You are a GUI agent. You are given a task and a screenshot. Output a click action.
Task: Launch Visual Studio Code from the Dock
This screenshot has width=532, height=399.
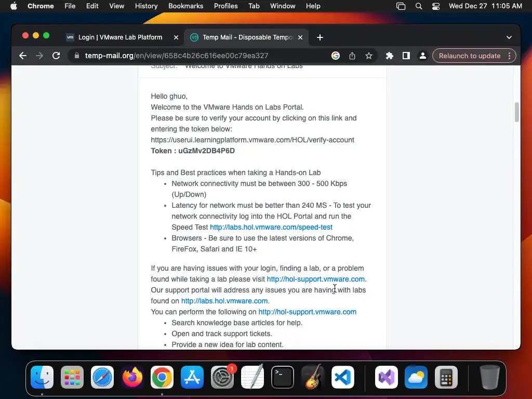(x=343, y=377)
